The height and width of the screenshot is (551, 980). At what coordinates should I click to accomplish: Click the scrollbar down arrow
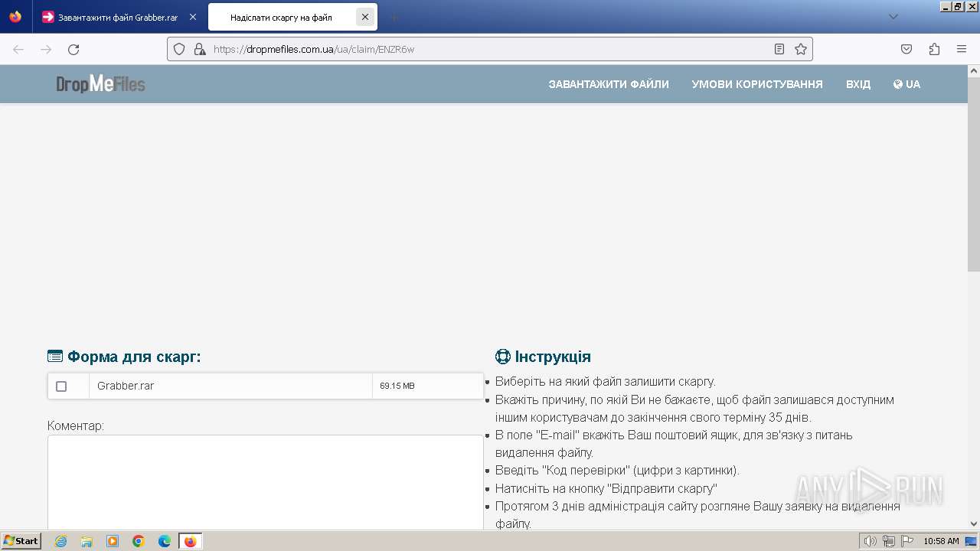tap(974, 523)
